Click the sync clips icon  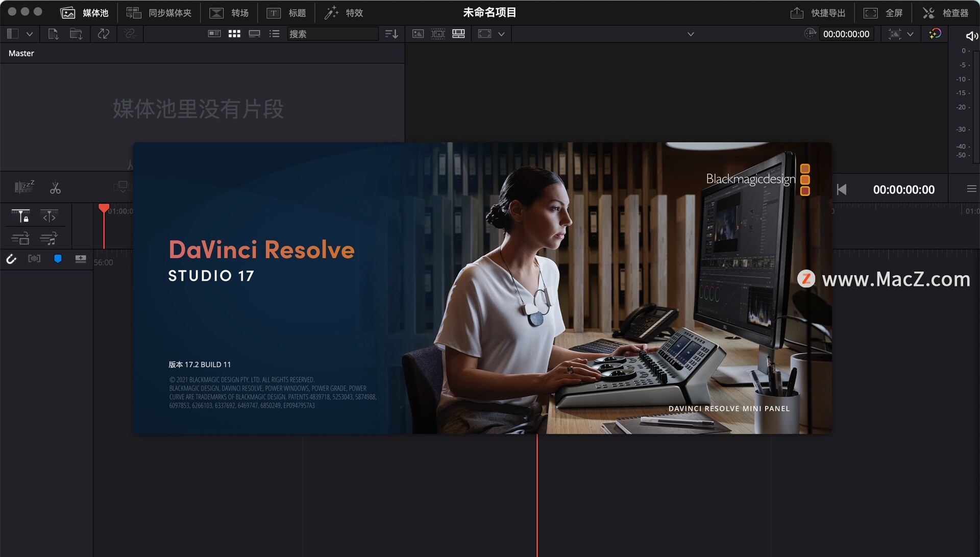pyautogui.click(x=104, y=34)
